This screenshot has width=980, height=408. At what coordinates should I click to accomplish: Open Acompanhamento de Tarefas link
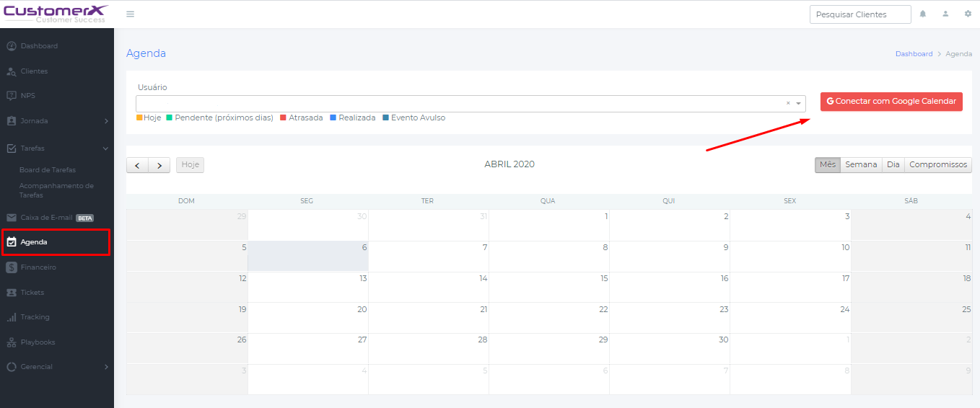click(x=56, y=190)
